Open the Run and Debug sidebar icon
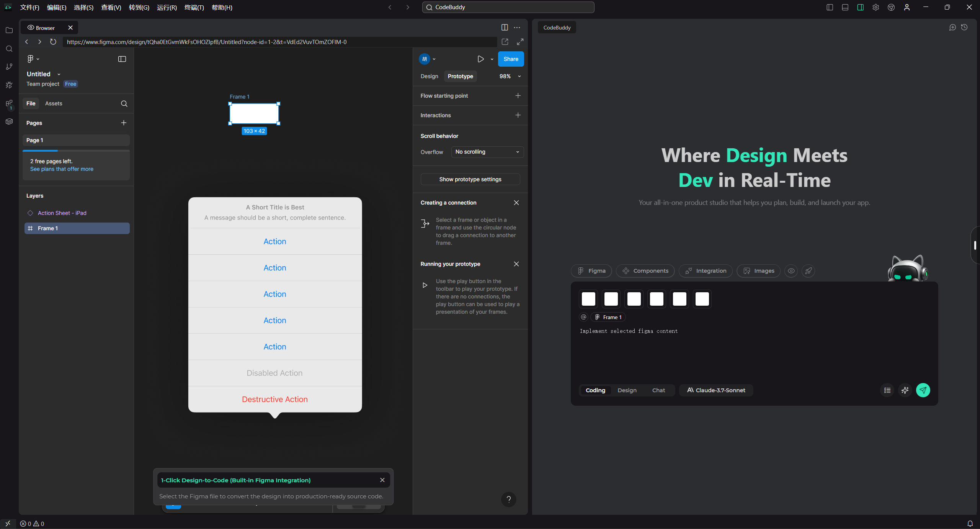This screenshot has height=529, width=980. pos(9,85)
